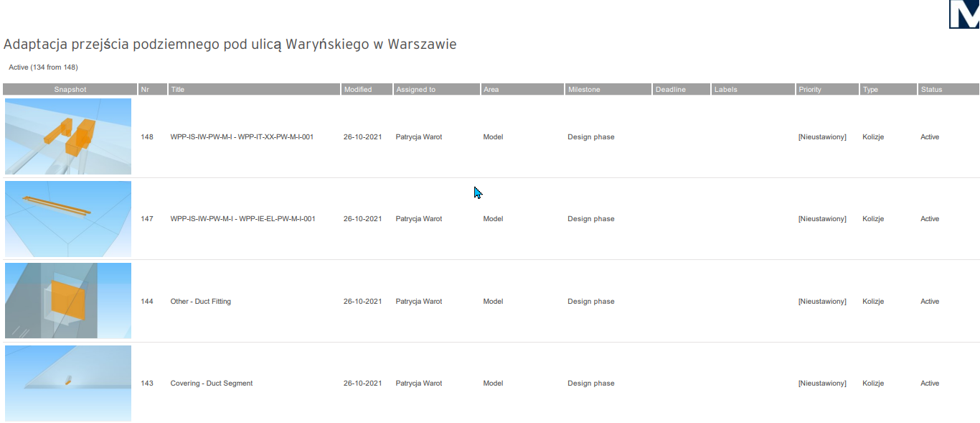The width and height of the screenshot is (980, 423).
Task: Click Design phase milestone of issue 147
Action: 591,219
